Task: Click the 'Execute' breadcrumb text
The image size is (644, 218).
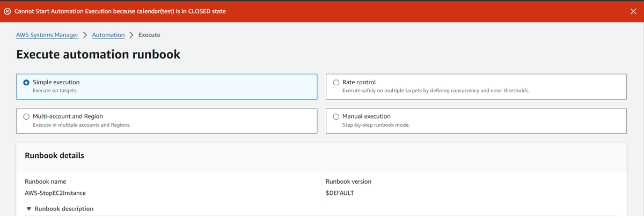Action: [x=149, y=35]
